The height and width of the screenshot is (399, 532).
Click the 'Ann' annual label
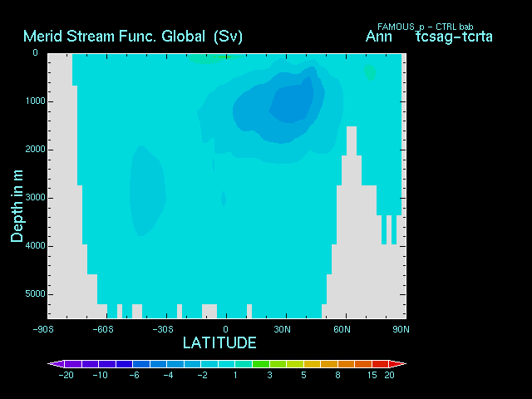pos(379,37)
